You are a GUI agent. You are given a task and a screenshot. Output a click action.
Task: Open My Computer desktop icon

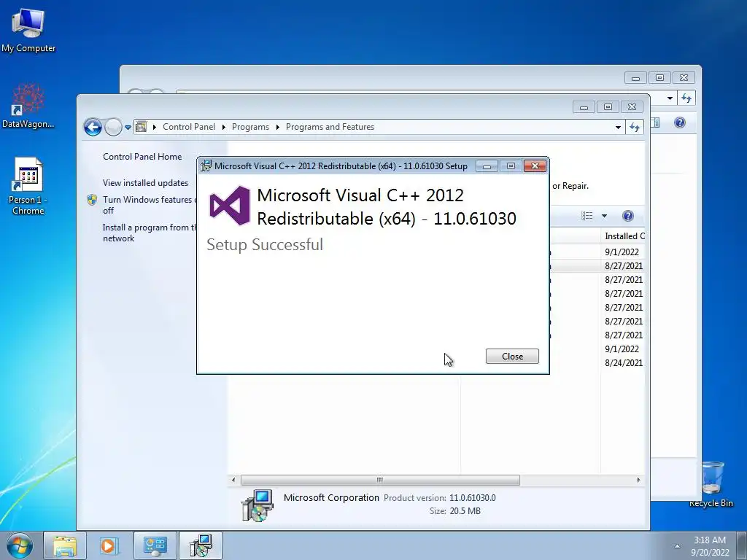pos(28,31)
